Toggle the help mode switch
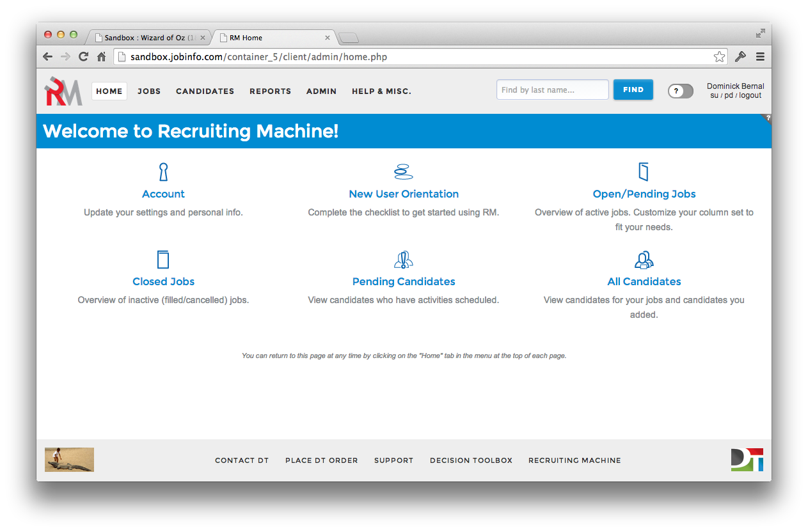Screen dimensions: 808x532 point(681,91)
